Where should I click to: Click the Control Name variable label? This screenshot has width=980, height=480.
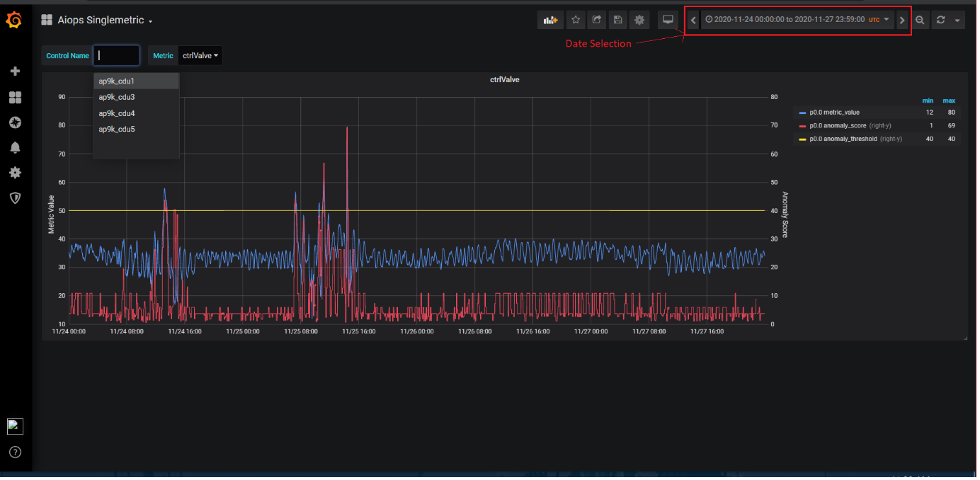tap(68, 56)
